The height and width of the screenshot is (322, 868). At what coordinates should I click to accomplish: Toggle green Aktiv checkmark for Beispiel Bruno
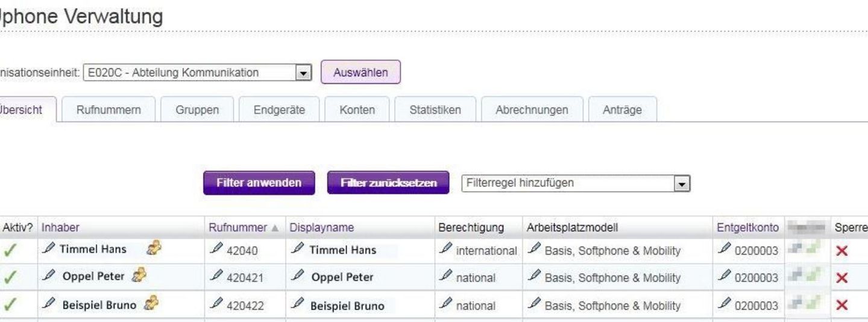(x=10, y=305)
